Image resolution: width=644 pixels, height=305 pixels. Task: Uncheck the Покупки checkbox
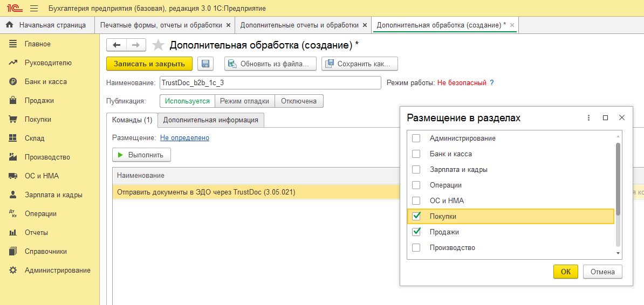[x=416, y=216]
